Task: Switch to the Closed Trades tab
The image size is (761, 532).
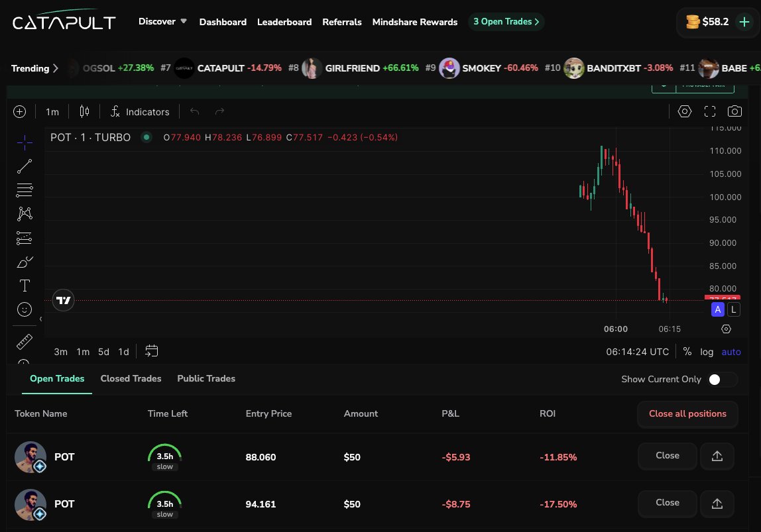Action: (x=131, y=379)
